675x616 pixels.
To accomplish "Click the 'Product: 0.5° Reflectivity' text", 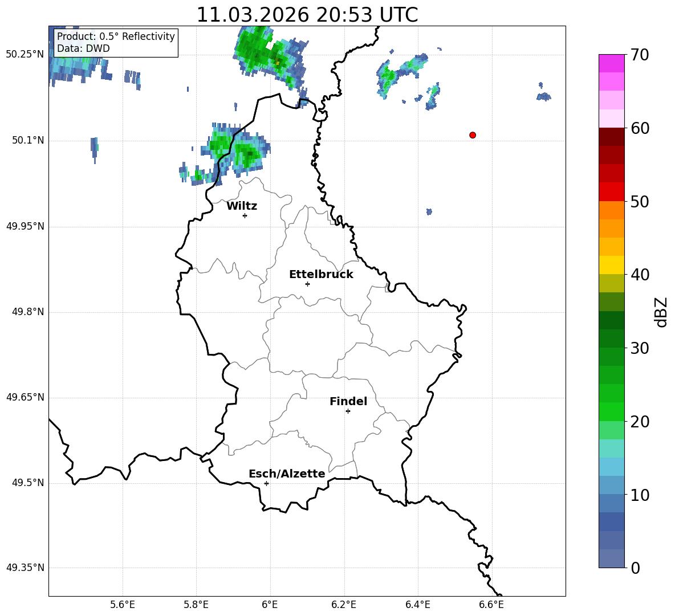I will (116, 36).
